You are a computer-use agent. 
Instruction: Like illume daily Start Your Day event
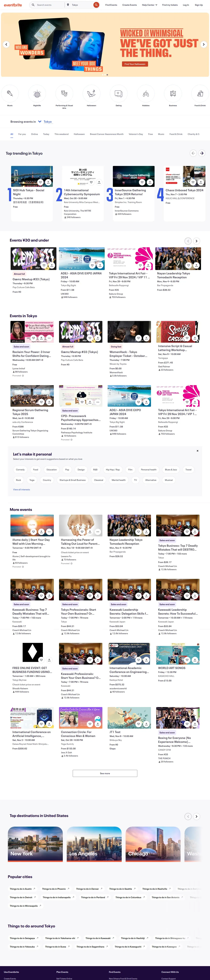click(x=34, y=531)
